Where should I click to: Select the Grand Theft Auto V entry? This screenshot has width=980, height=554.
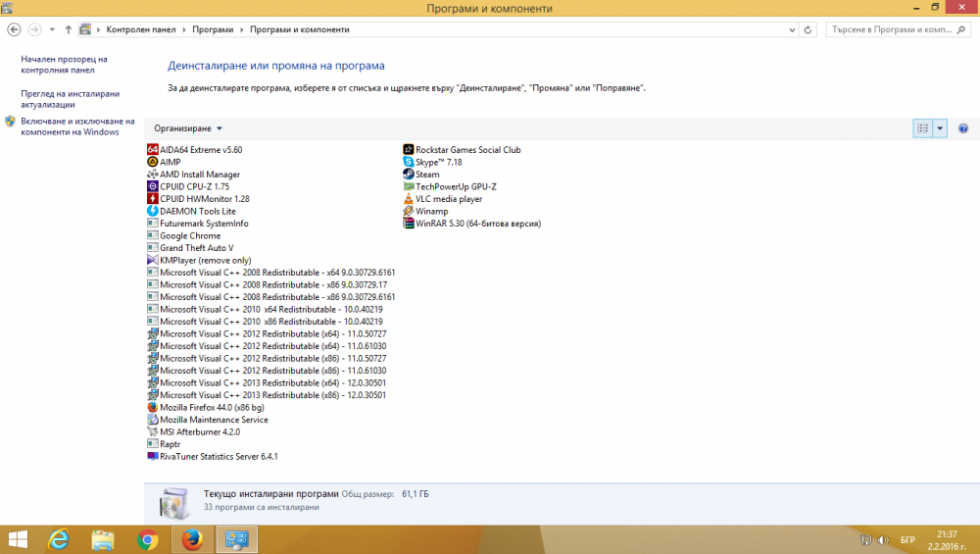(x=190, y=248)
